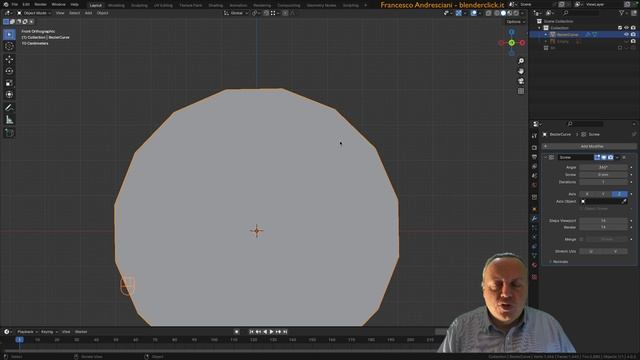Image resolution: width=640 pixels, height=360 pixels.
Task: Switch viewport to Rendered shading
Action: 516,13
